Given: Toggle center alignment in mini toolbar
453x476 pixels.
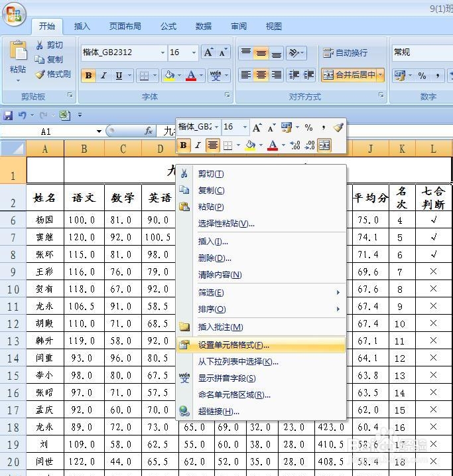Looking at the screenshot, I should pos(212,145).
